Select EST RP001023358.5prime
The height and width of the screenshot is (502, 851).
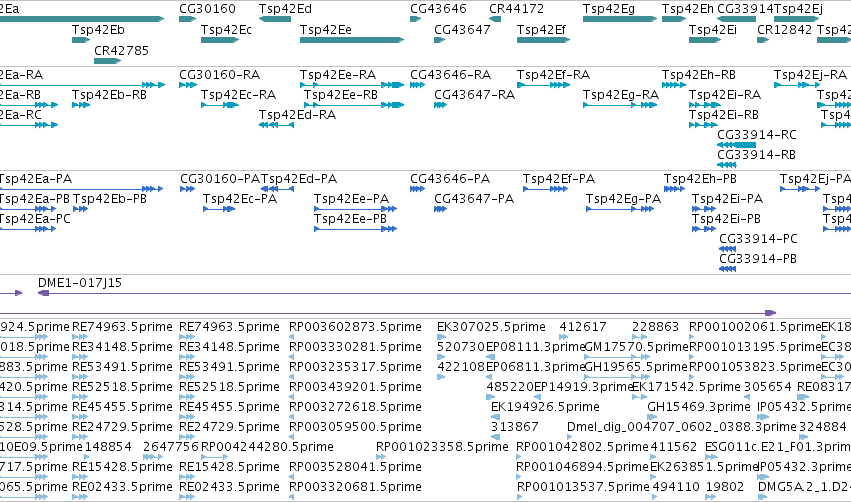click(x=442, y=447)
